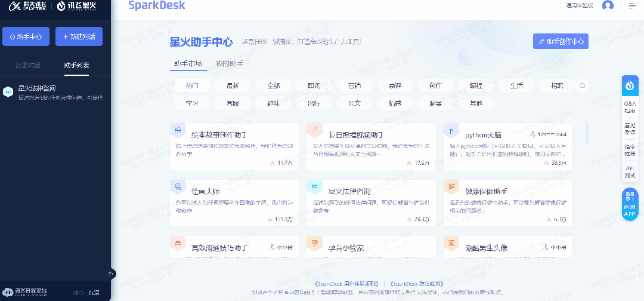Open the 绘本故事创作助手 card
The image size is (644, 301).
point(234,146)
